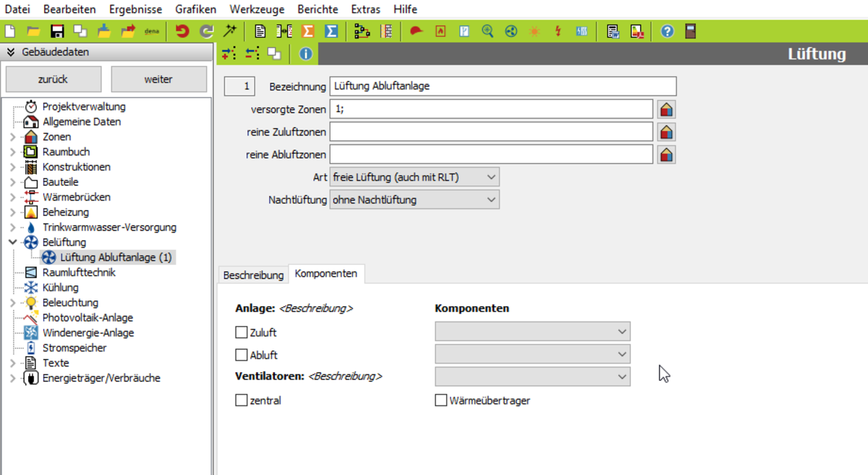Click the blue fan ventilation toolbar icon

pos(511,31)
